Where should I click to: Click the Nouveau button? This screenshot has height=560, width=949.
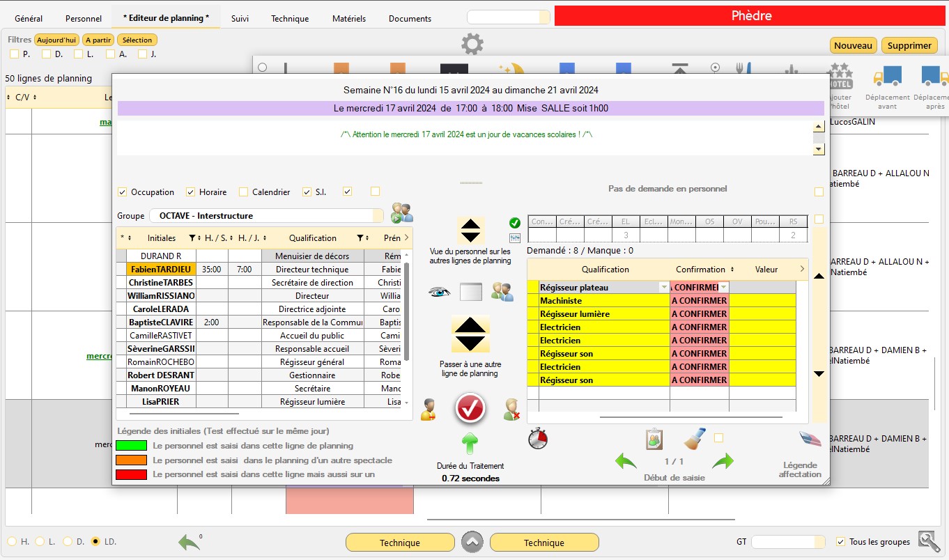coord(853,45)
